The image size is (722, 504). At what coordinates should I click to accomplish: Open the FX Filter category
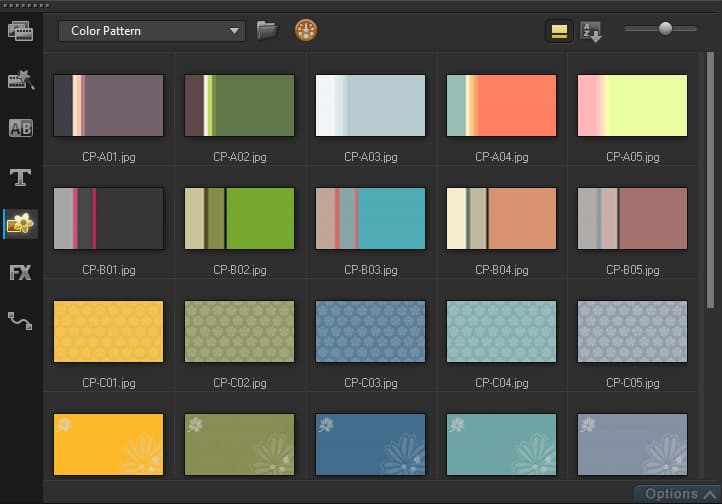(21, 272)
